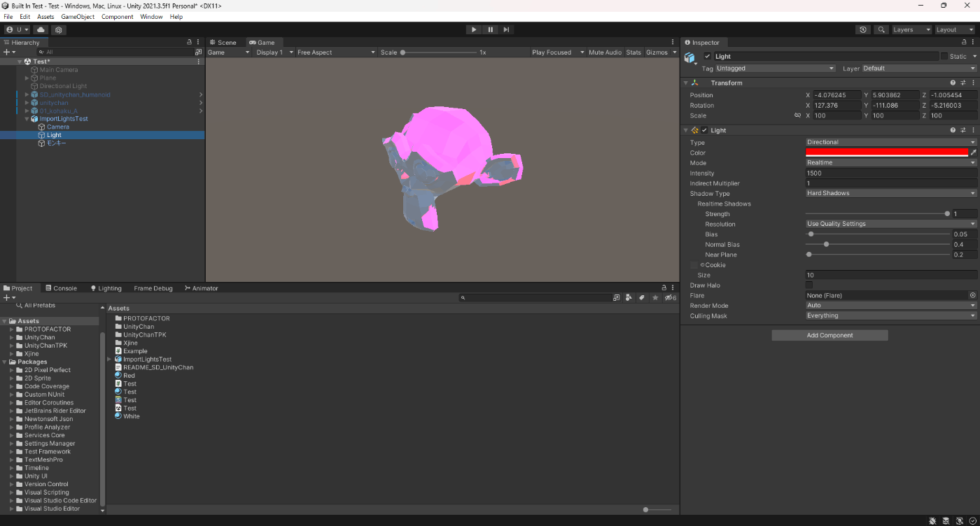Click the bug debug icon in the status bar
980x526 pixels.
933,520
